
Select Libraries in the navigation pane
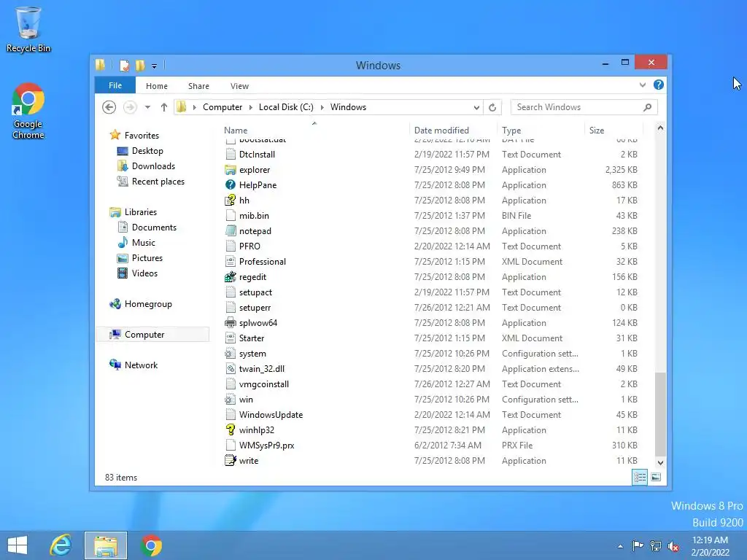pyautogui.click(x=140, y=212)
